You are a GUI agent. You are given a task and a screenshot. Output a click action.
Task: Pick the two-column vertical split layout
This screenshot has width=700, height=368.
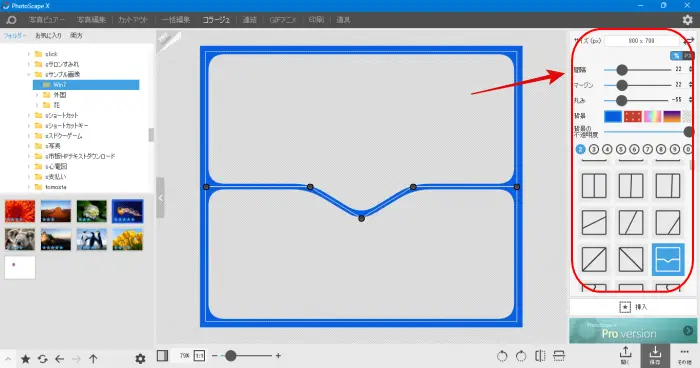[594, 185]
